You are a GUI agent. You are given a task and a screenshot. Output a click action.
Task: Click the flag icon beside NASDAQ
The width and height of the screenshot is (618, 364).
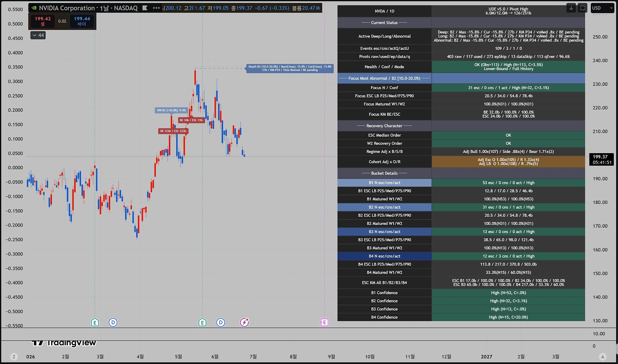(x=145, y=8)
